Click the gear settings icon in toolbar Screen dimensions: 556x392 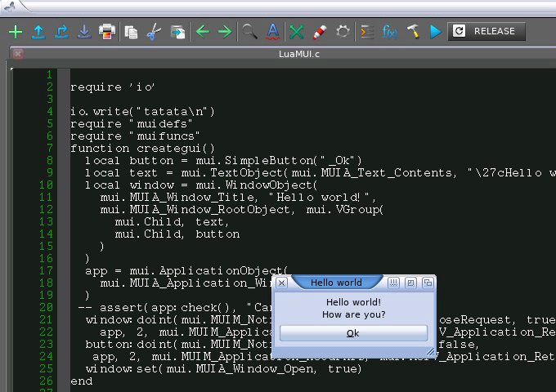(x=343, y=32)
